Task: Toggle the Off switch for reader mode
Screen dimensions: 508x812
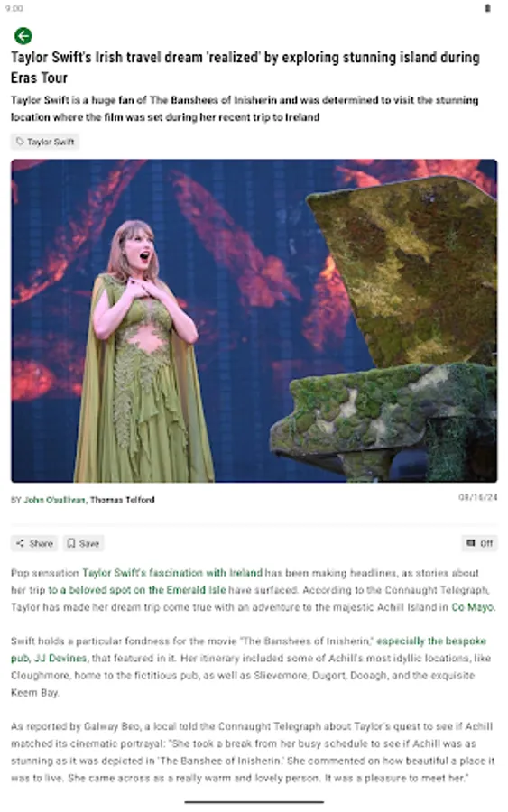Action: click(479, 543)
